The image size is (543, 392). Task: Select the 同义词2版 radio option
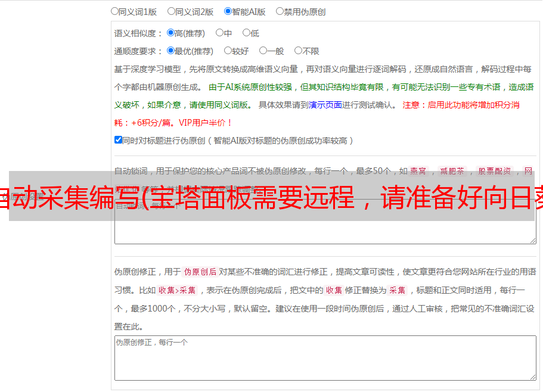tap(171, 11)
